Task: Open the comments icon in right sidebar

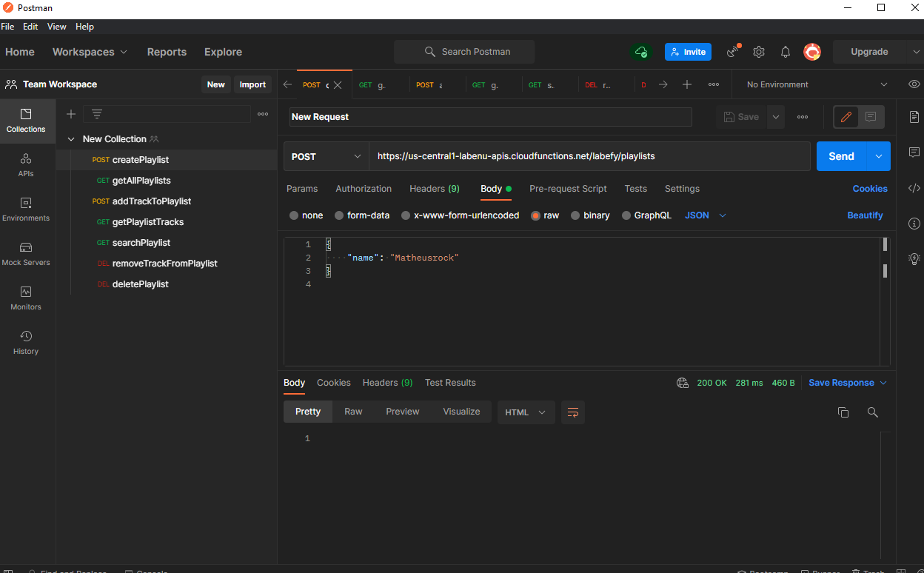Action: pyautogui.click(x=914, y=153)
